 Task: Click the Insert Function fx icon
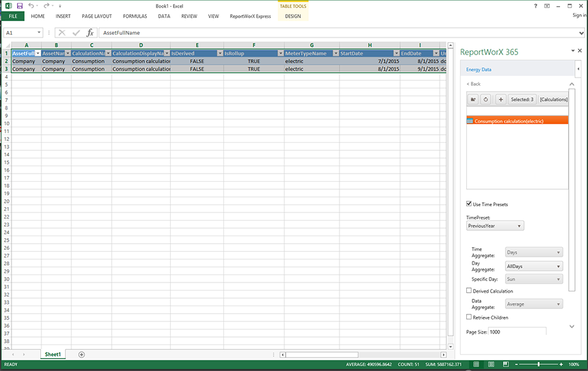tap(90, 33)
